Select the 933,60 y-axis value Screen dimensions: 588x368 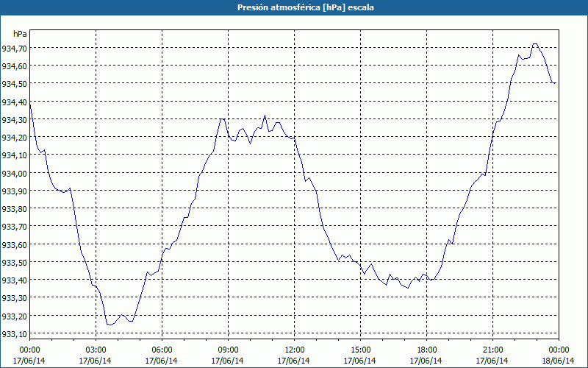coord(15,244)
